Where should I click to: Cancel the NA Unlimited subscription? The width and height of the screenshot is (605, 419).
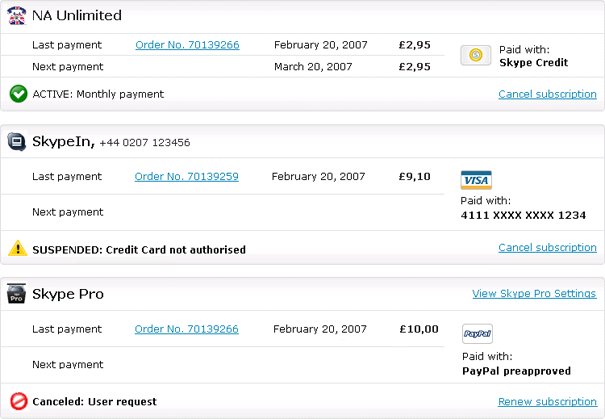point(547,94)
